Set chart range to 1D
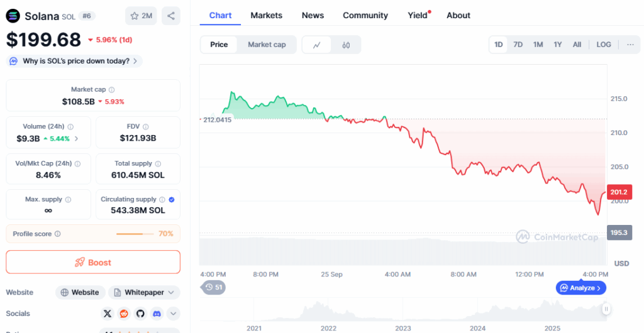 point(499,45)
